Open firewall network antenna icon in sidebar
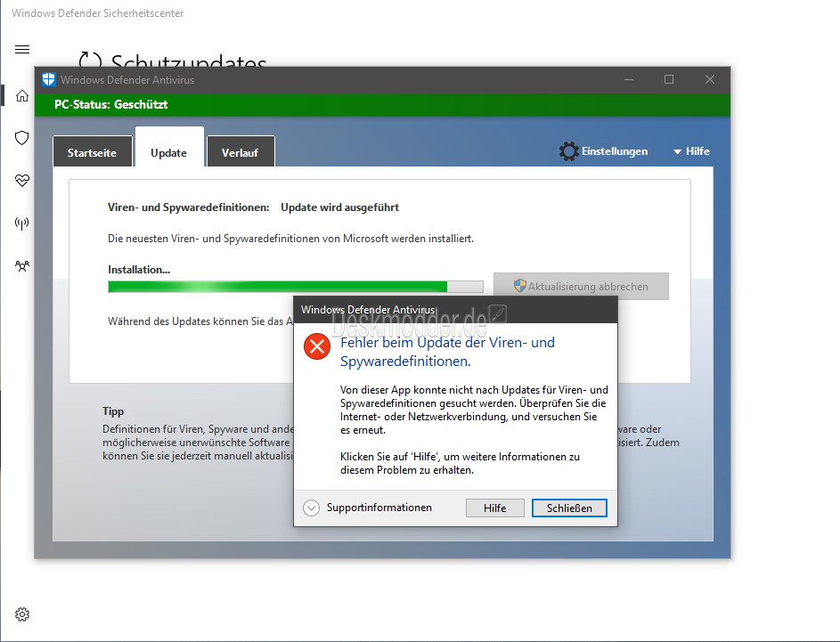 coord(22,223)
